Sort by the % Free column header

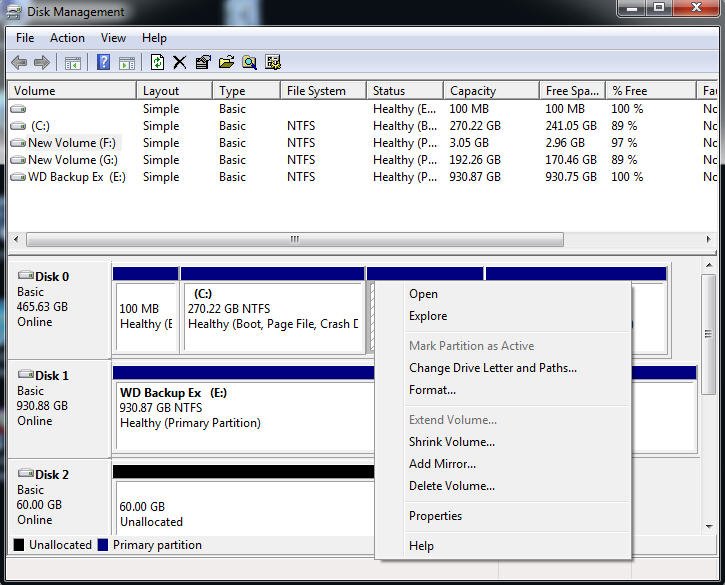click(x=651, y=91)
